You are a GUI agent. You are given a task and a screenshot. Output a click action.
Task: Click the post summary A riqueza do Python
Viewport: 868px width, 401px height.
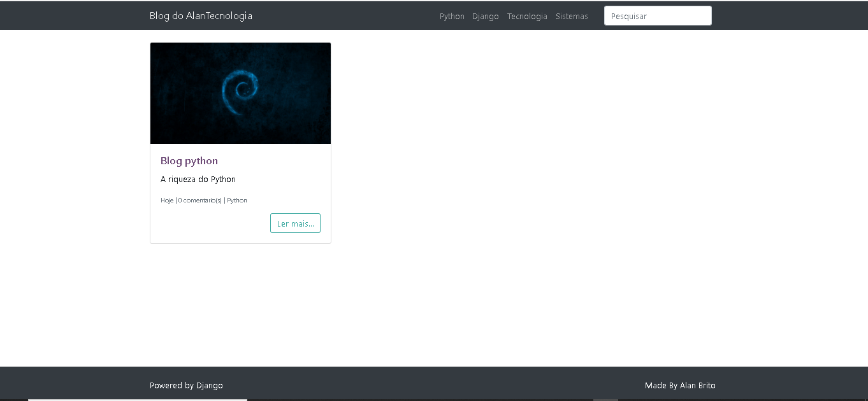(x=198, y=179)
